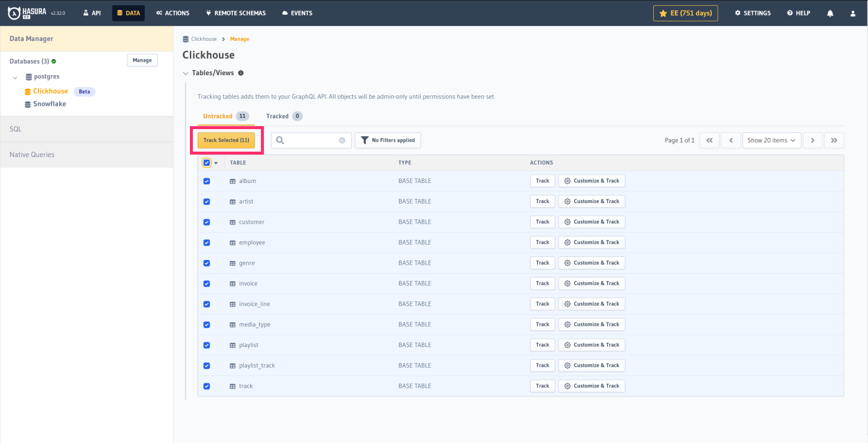Click Track Selected (11) button

[x=227, y=140]
